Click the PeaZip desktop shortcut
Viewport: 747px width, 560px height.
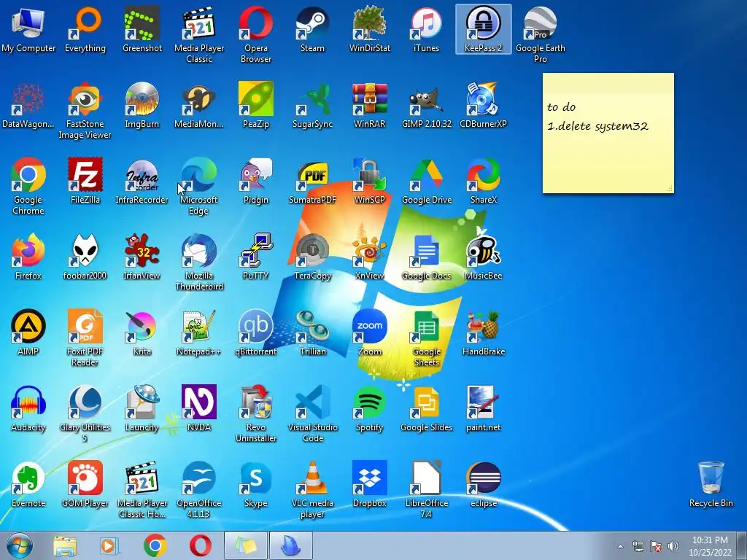[x=256, y=105]
